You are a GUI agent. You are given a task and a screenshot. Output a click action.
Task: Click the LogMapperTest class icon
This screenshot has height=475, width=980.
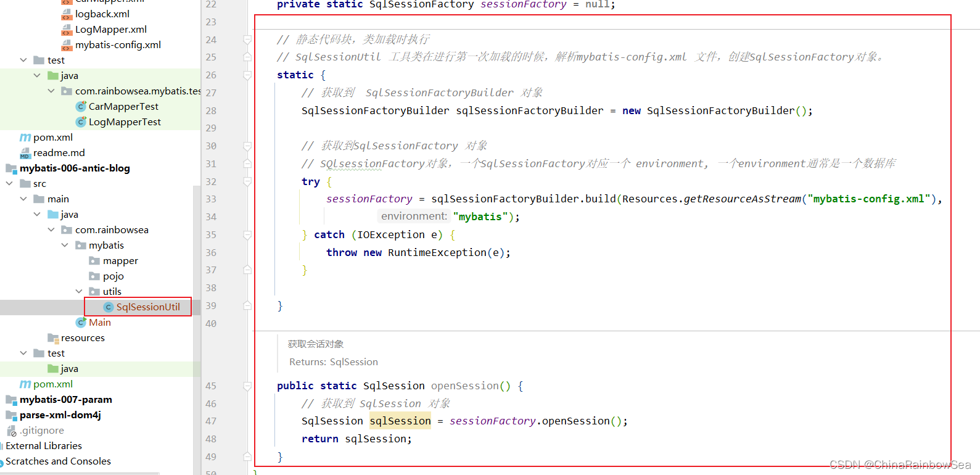[x=81, y=122]
